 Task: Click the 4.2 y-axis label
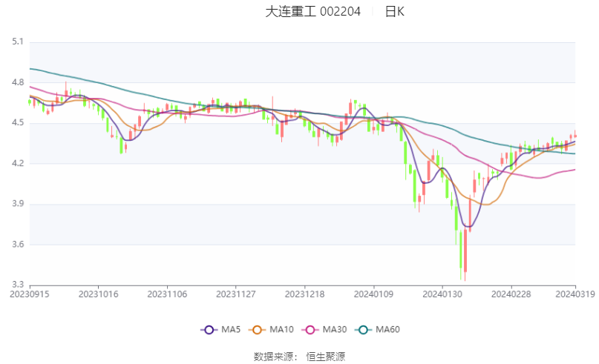(18, 163)
